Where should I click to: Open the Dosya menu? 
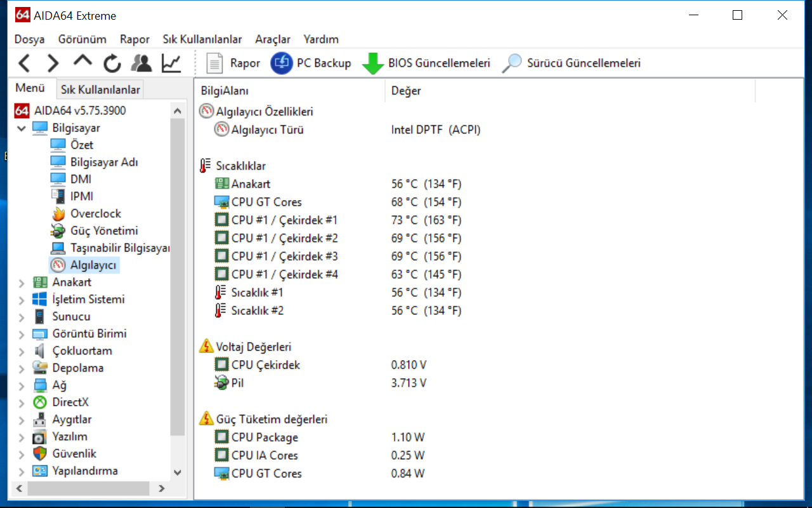tap(30, 39)
